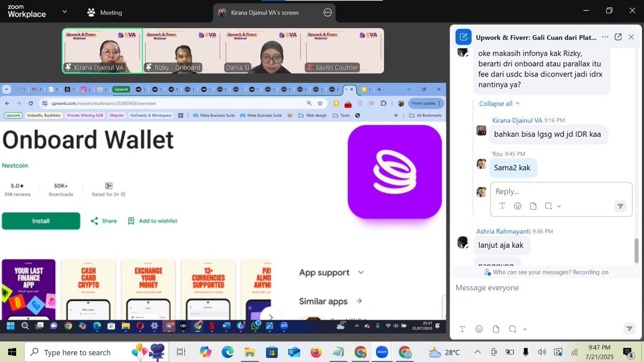Open emoji picker in the reply box
Image resolution: width=644 pixels, height=362 pixels.
point(517,206)
